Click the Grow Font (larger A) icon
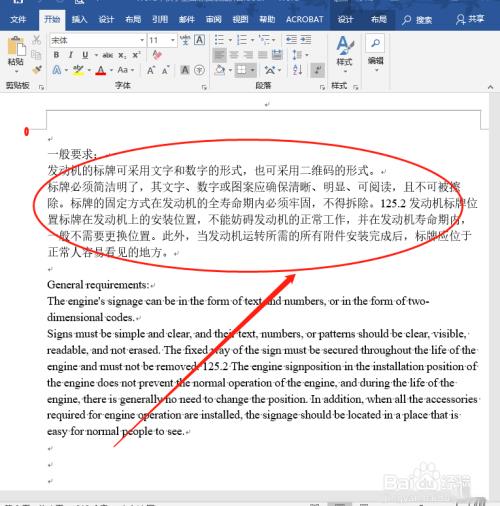 click(x=151, y=70)
